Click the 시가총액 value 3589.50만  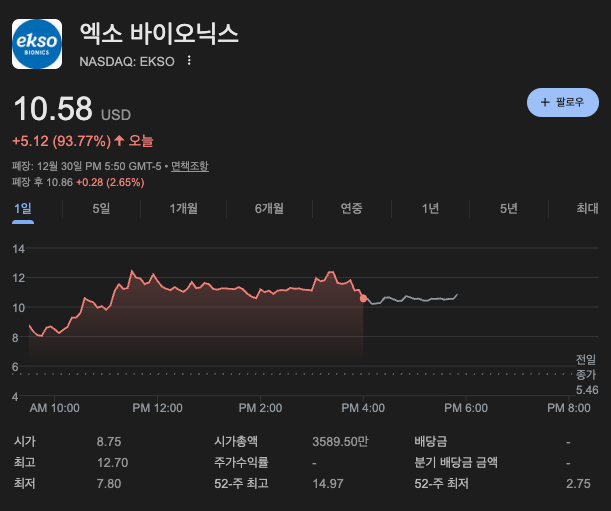(x=340, y=442)
